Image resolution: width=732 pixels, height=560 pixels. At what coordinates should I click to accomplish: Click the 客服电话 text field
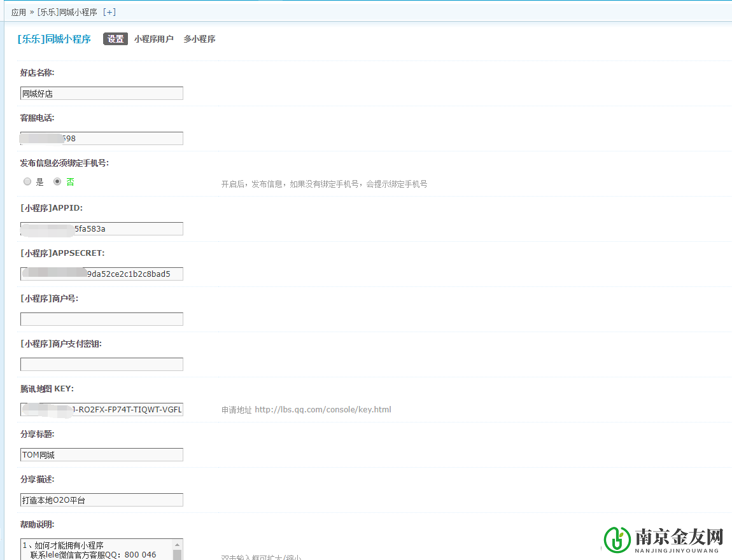click(102, 139)
